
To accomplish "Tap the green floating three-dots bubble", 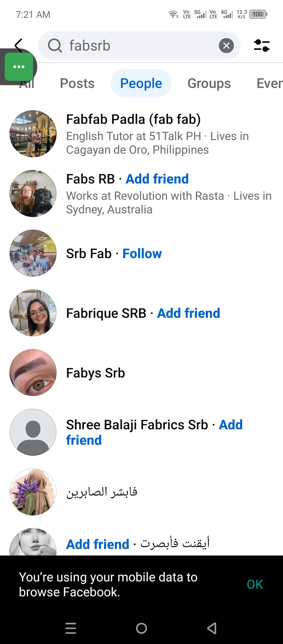I will 19,67.
